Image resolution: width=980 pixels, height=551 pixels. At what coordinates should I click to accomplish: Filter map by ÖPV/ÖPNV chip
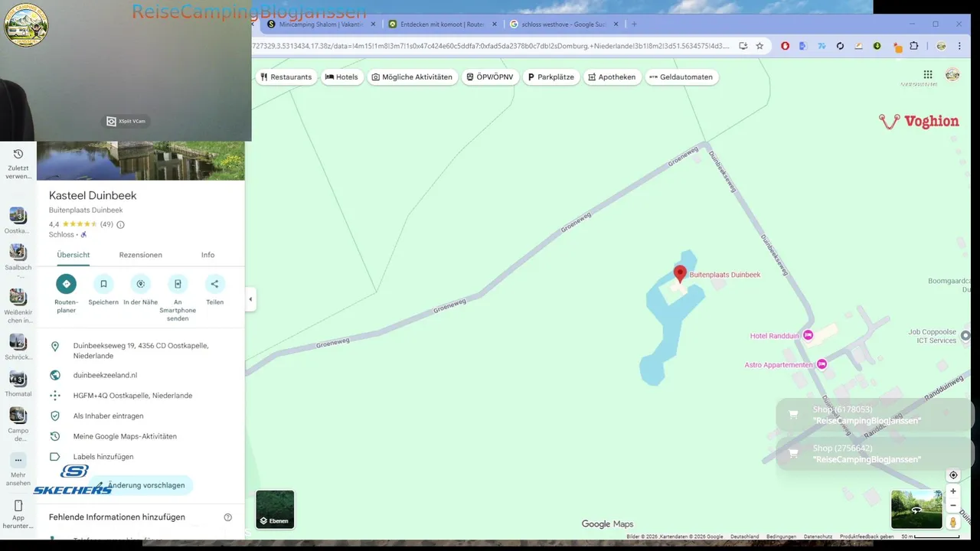[x=490, y=77]
